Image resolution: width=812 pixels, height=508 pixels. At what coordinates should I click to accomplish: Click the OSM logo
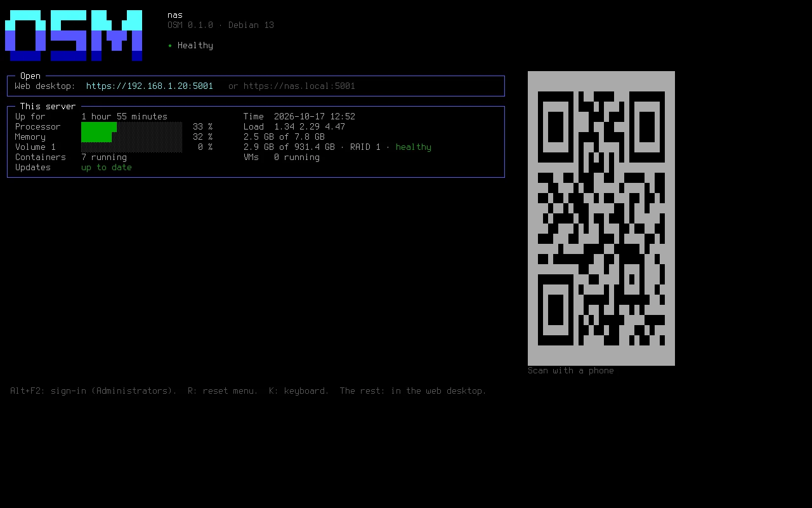[x=74, y=36]
